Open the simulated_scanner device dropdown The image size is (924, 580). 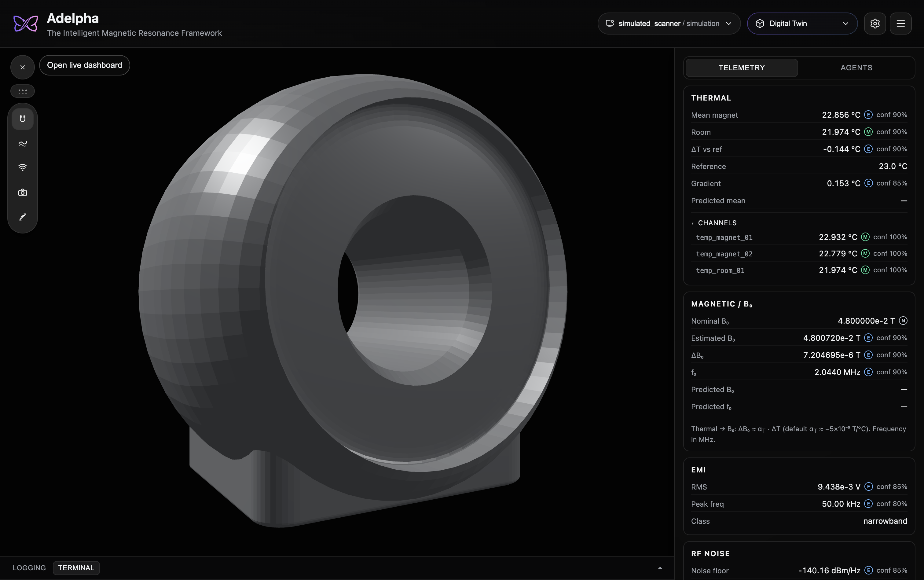[x=669, y=24]
